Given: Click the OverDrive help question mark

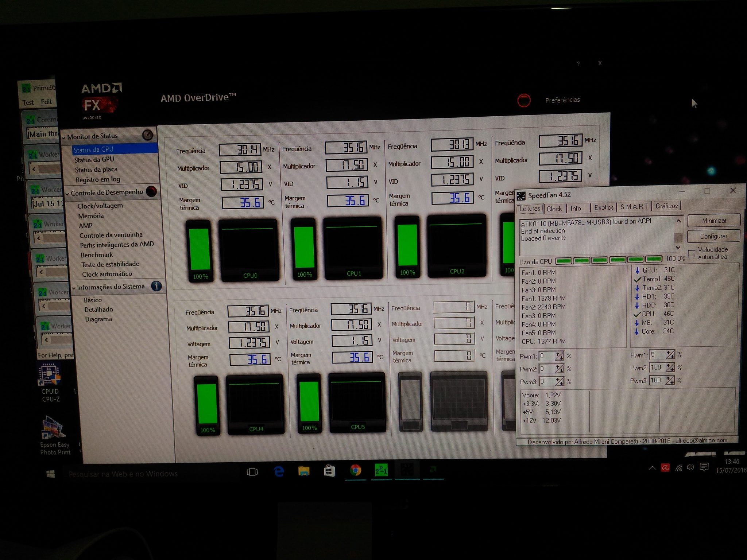Looking at the screenshot, I should click(x=578, y=64).
